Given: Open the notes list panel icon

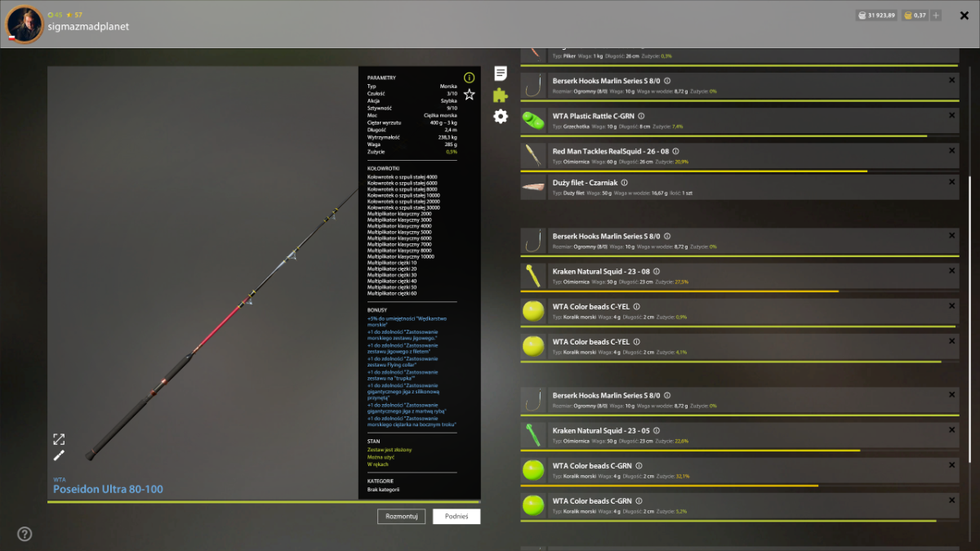Looking at the screenshot, I should click(501, 73).
